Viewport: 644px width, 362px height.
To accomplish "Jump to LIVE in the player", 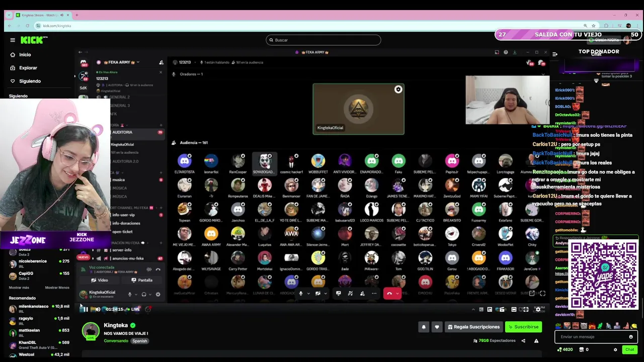I will click(133, 309).
